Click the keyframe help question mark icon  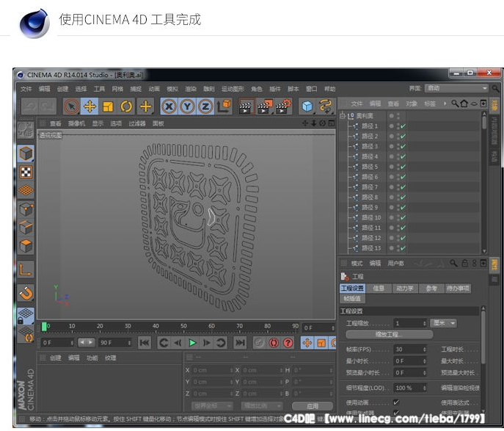[x=288, y=343]
